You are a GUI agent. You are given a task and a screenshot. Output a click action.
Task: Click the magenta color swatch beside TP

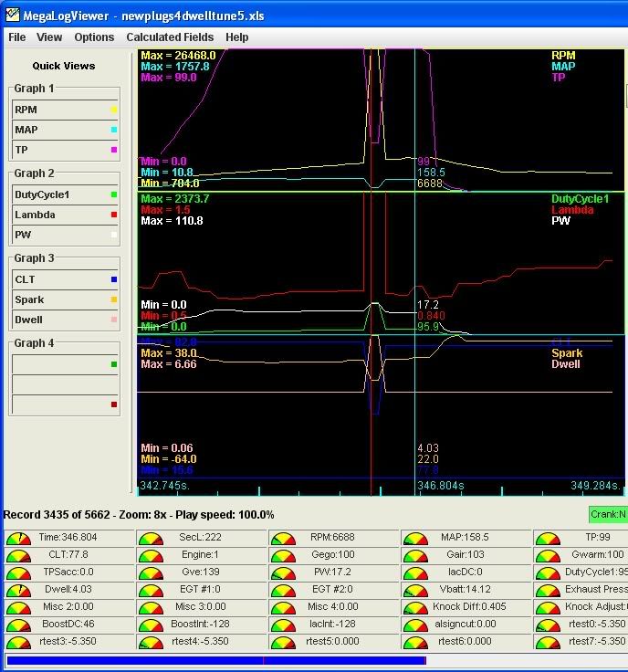(x=113, y=151)
